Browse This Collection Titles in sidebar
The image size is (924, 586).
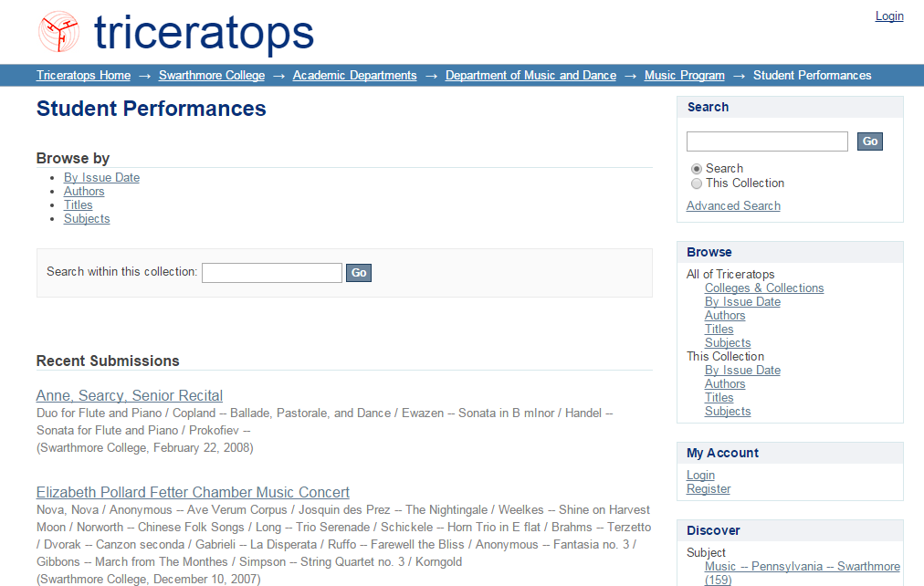click(719, 398)
